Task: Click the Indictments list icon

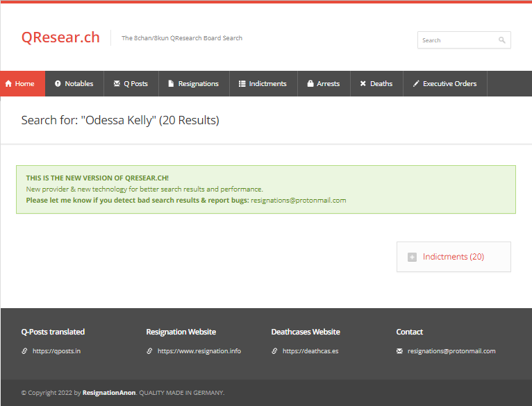Action: coord(242,83)
